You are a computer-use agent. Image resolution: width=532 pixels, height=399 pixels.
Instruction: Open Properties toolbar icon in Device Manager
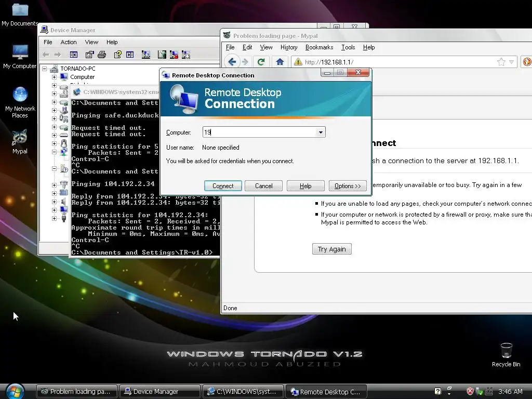click(89, 55)
